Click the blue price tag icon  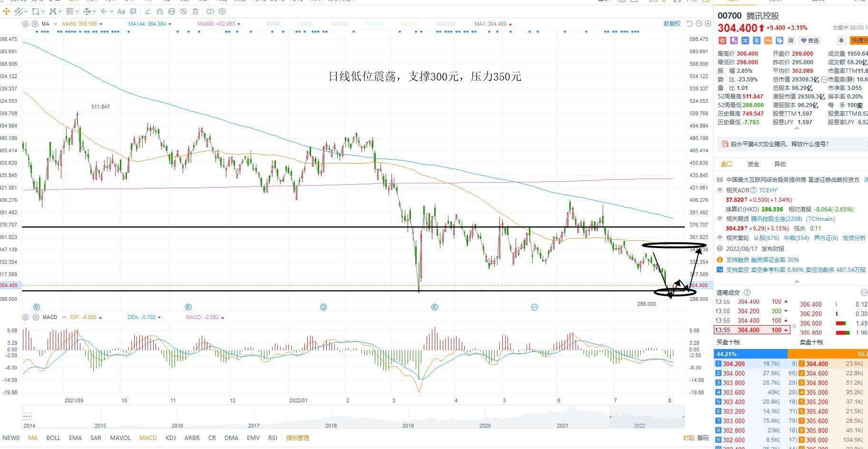pyautogui.click(x=780, y=40)
